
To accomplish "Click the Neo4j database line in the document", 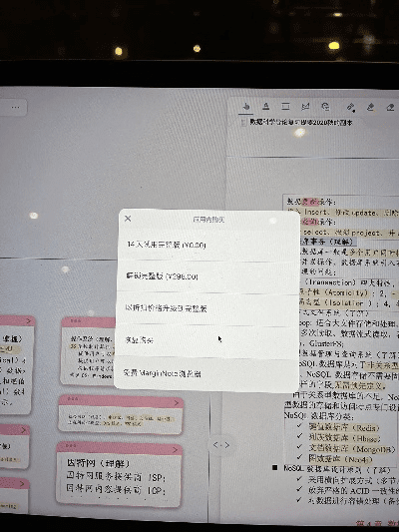I will click(x=340, y=459).
